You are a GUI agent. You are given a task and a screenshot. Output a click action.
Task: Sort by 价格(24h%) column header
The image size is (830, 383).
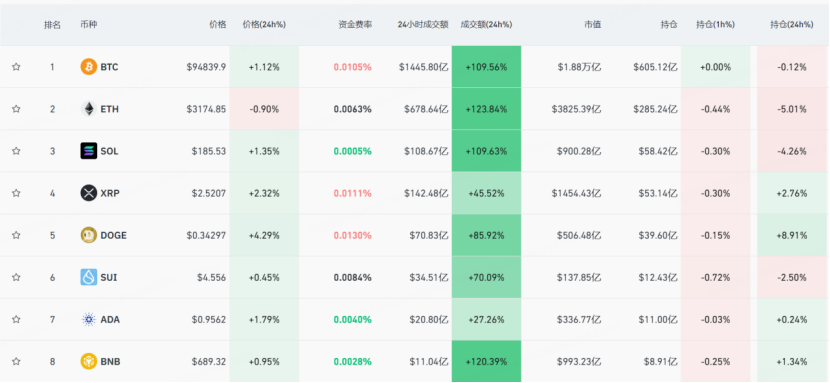click(x=264, y=25)
